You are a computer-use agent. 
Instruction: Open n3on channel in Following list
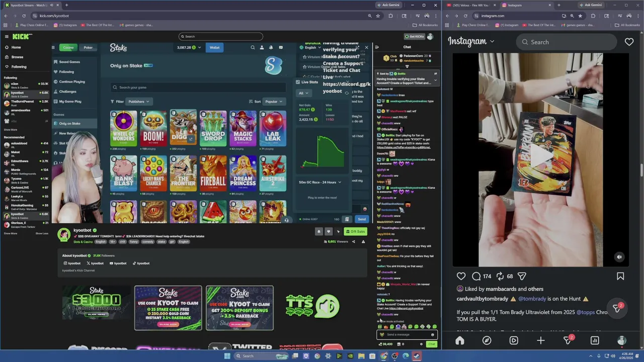(25, 85)
